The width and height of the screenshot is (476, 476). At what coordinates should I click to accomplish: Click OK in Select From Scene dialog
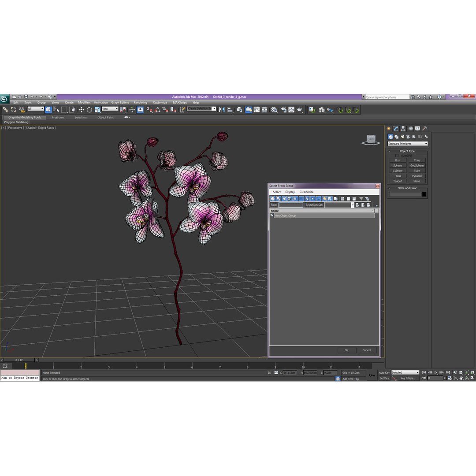346,350
